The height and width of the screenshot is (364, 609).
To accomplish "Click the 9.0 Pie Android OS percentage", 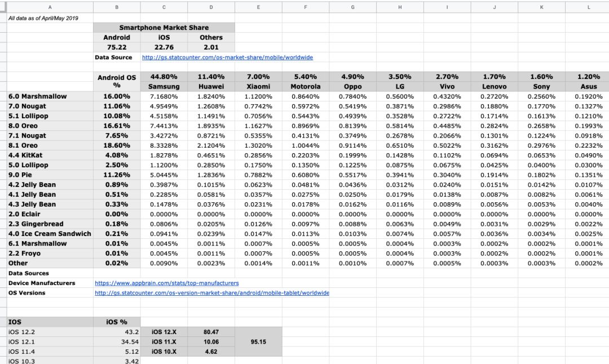I will tap(117, 175).
